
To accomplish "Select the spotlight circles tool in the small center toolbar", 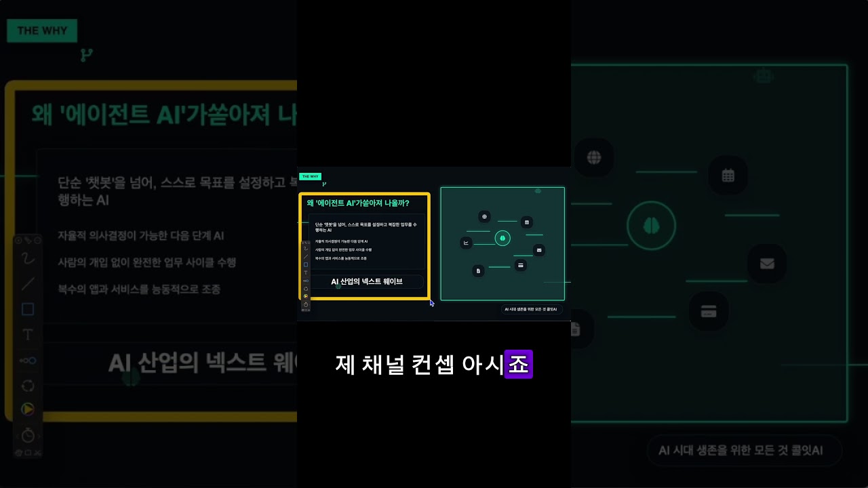I will click(306, 281).
